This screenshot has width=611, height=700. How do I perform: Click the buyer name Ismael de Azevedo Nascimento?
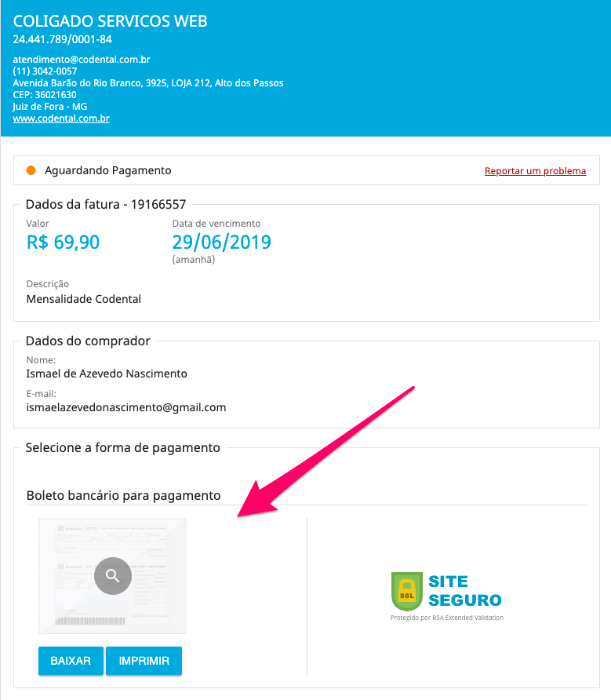[x=107, y=374]
